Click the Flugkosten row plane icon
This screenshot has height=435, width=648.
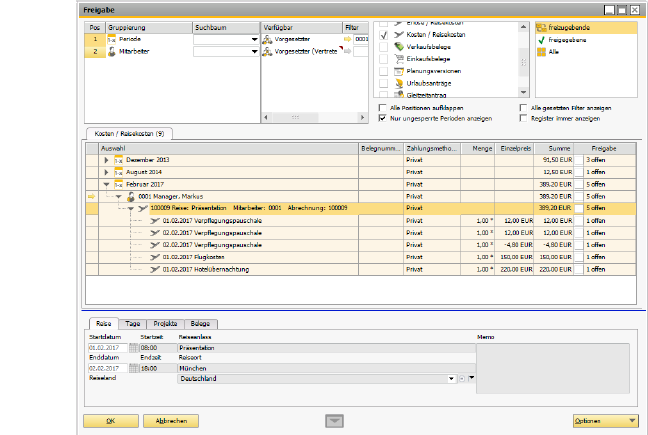point(153,257)
